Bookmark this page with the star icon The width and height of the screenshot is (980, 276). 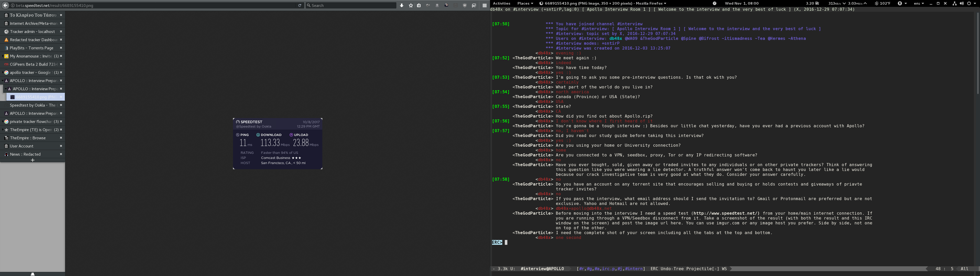point(411,5)
